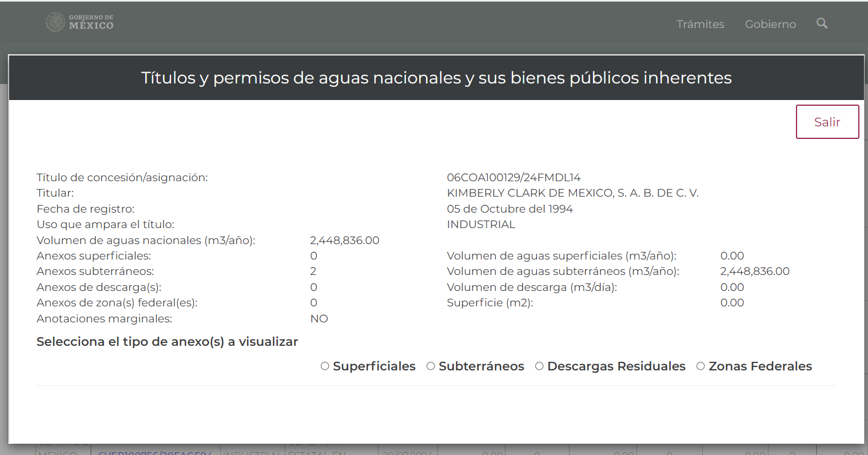Click the INDUSTRIAL use value
868x455 pixels.
coord(481,225)
